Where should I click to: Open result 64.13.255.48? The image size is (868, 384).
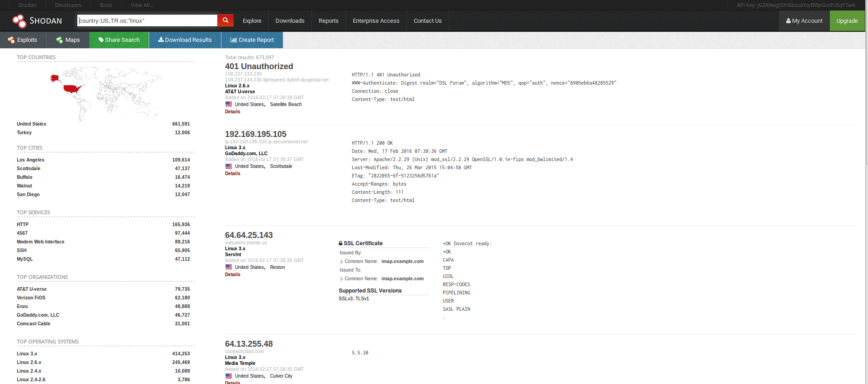[249, 344]
